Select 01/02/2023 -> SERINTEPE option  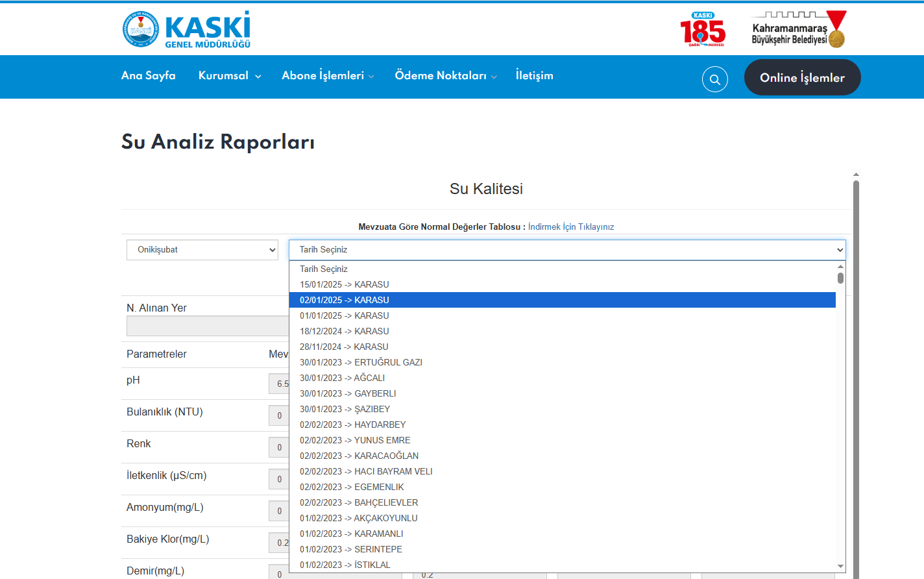351,549
